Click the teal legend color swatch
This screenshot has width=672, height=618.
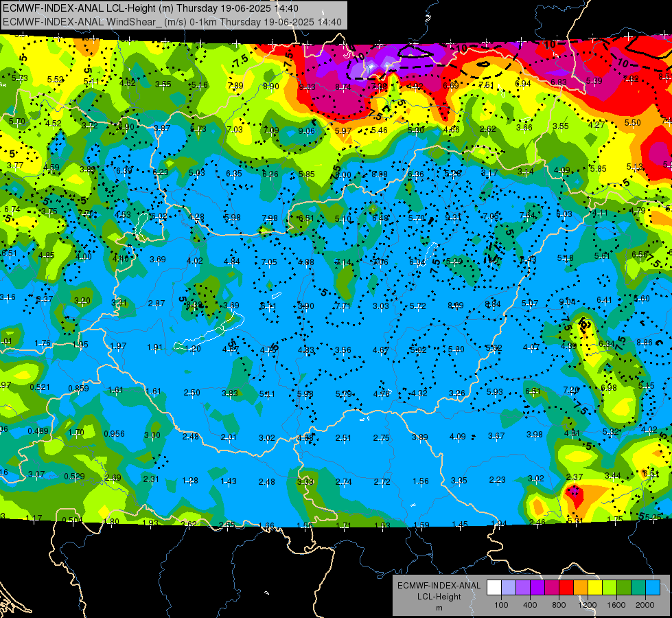(x=638, y=587)
